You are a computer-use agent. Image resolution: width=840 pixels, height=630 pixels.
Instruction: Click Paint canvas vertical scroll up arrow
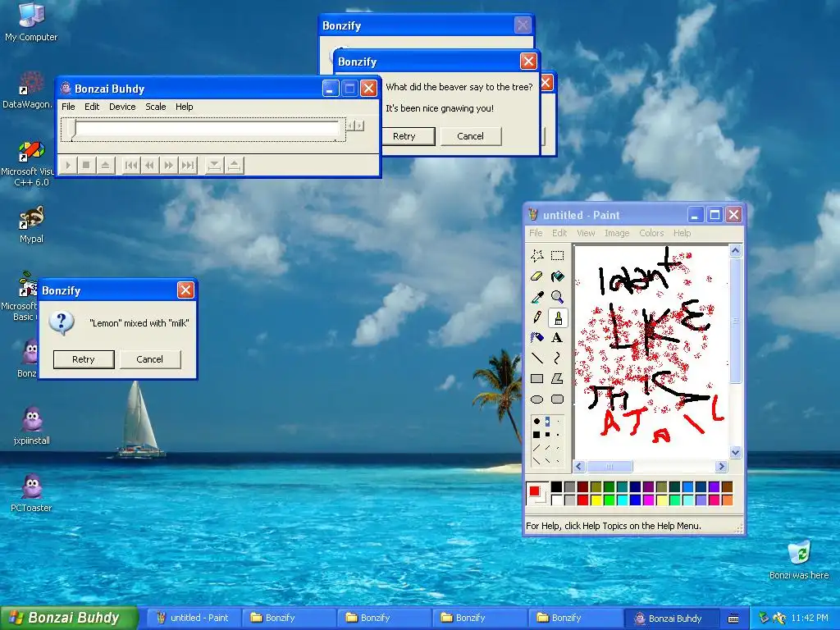click(x=736, y=250)
